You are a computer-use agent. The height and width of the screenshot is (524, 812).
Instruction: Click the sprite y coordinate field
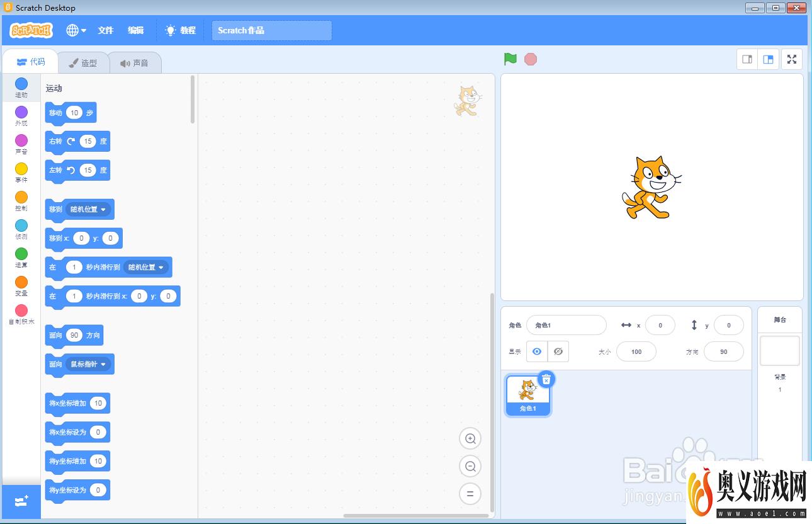(x=729, y=325)
